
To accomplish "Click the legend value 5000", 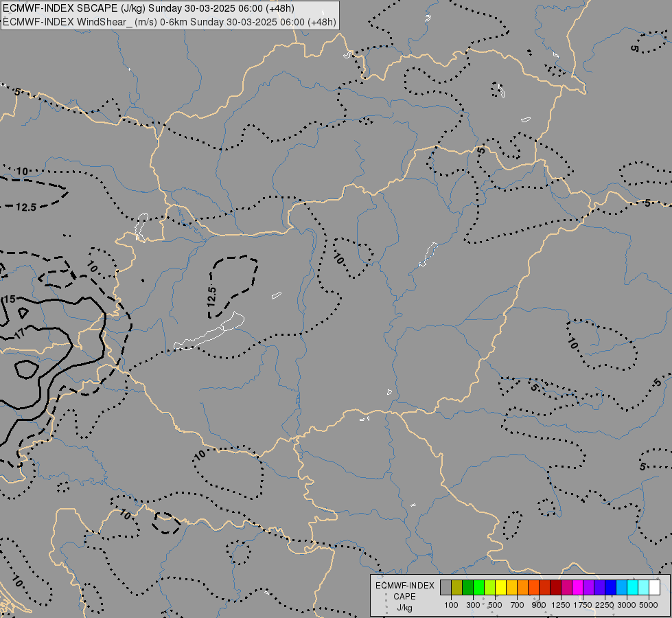I will 649,605.
